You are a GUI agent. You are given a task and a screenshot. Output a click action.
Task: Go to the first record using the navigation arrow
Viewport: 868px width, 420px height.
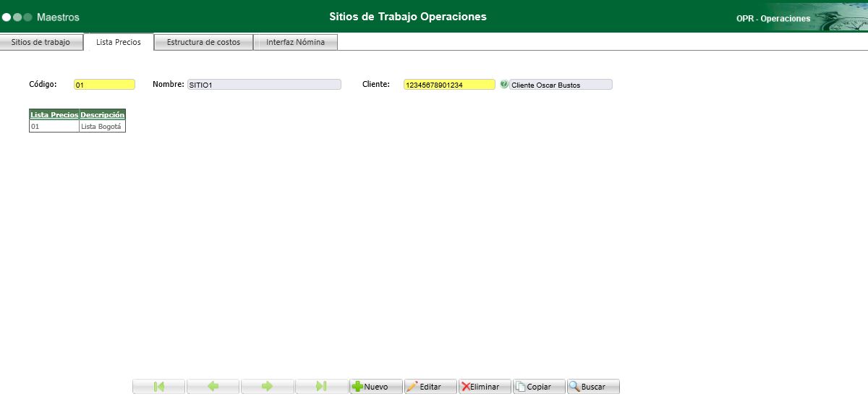tap(159, 387)
